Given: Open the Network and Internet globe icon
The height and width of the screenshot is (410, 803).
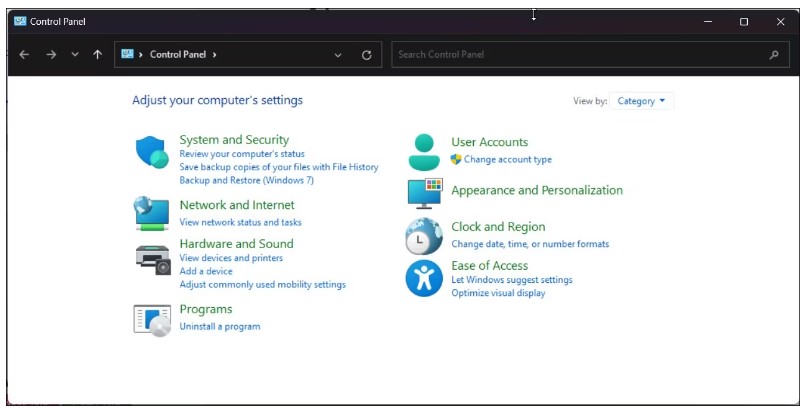Looking at the screenshot, I should [152, 213].
